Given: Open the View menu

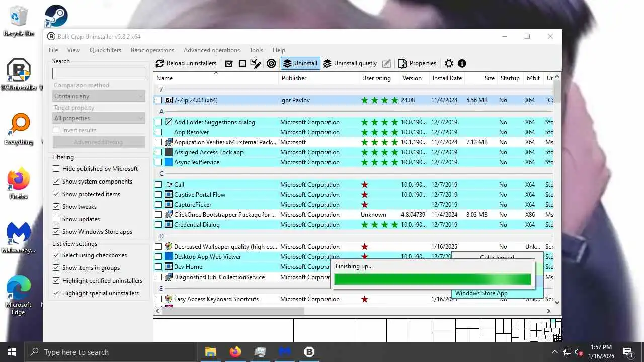Looking at the screenshot, I should click(73, 50).
